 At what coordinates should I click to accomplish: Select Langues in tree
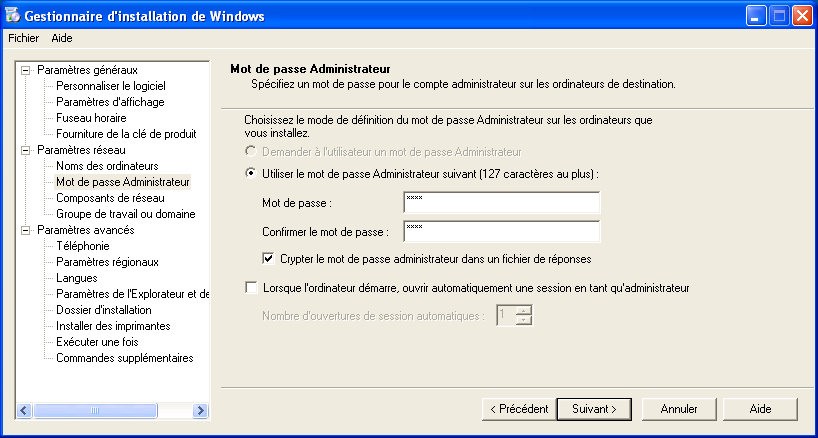(77, 278)
